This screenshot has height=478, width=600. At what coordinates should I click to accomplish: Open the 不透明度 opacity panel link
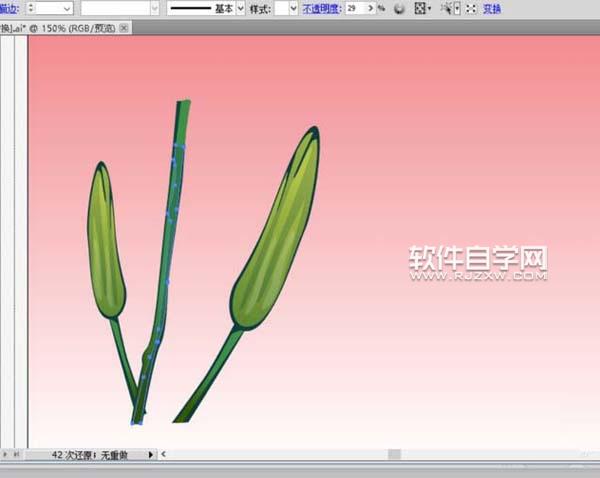tap(321, 8)
